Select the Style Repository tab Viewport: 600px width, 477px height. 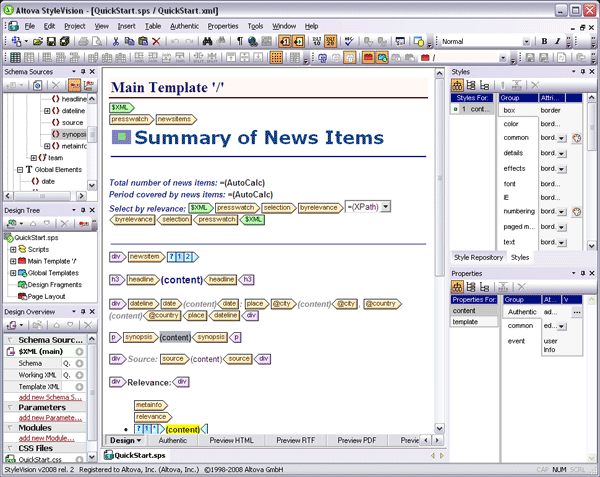tap(478, 257)
